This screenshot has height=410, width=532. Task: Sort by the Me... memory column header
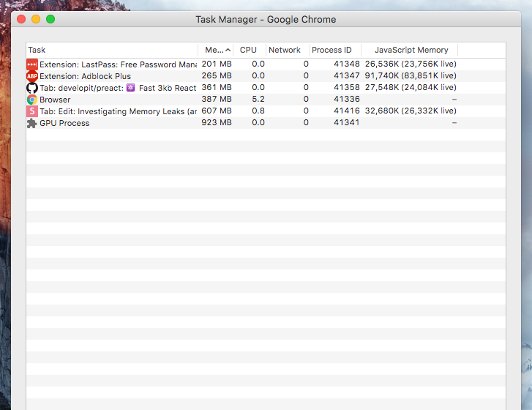[214, 50]
